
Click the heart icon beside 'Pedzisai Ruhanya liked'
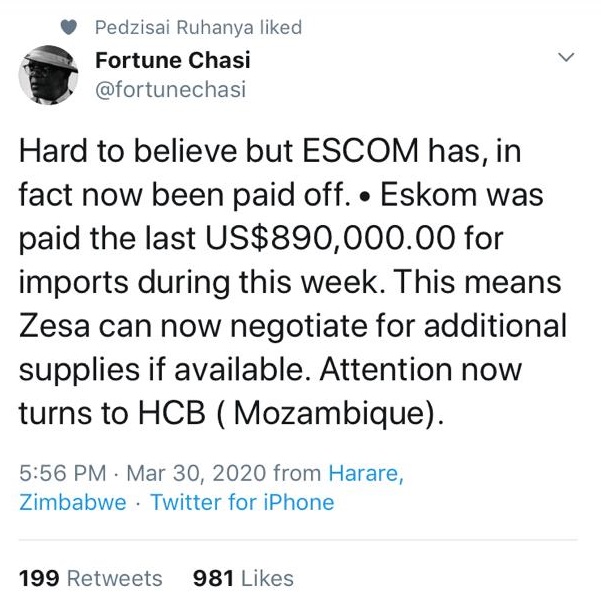[x=69, y=28]
